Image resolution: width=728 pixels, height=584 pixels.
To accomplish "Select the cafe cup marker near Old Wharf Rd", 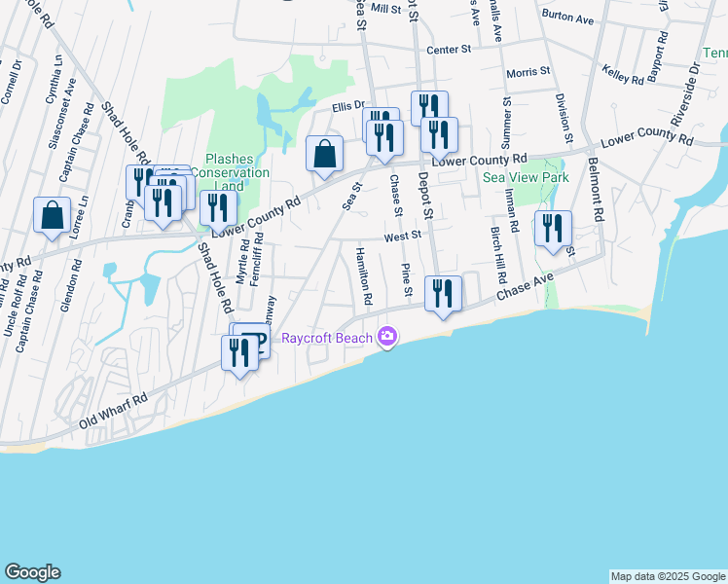I will [x=263, y=340].
